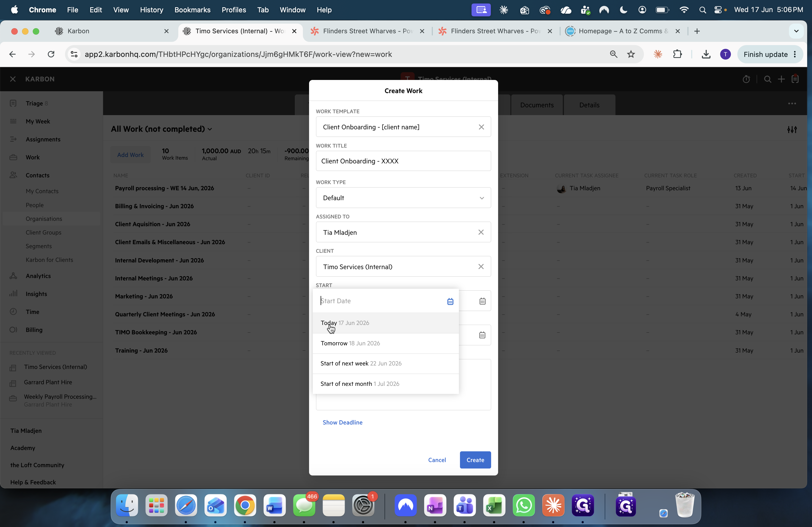Open Payroll processing - WE 14 Jun work item
The width and height of the screenshot is (812, 527).
click(164, 188)
